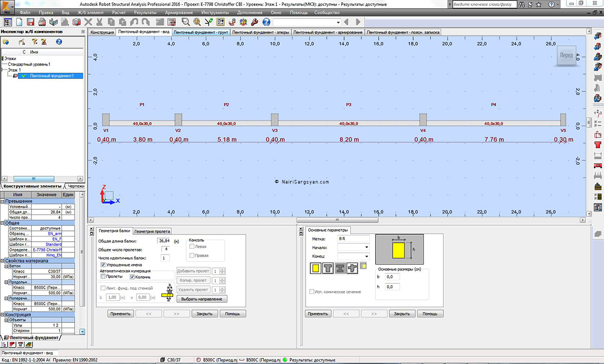
Task: Toggle 'Упрощенные имена' checkbox
Action: tap(103, 265)
